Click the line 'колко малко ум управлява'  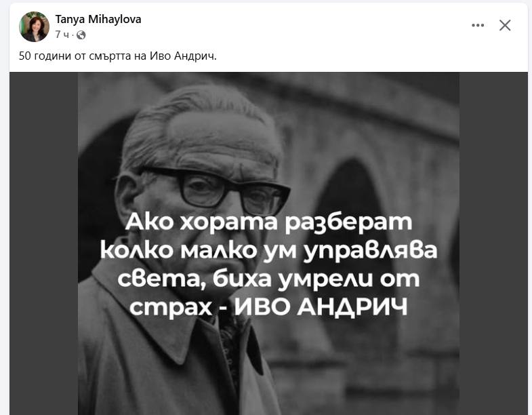tap(268, 251)
